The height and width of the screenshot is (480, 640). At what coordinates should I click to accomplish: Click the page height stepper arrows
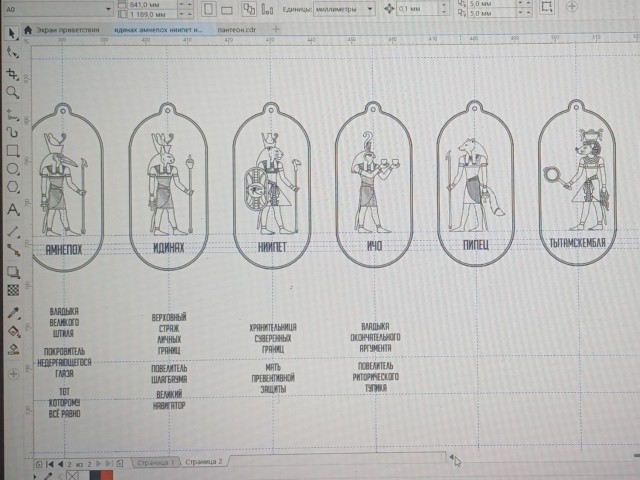point(186,14)
